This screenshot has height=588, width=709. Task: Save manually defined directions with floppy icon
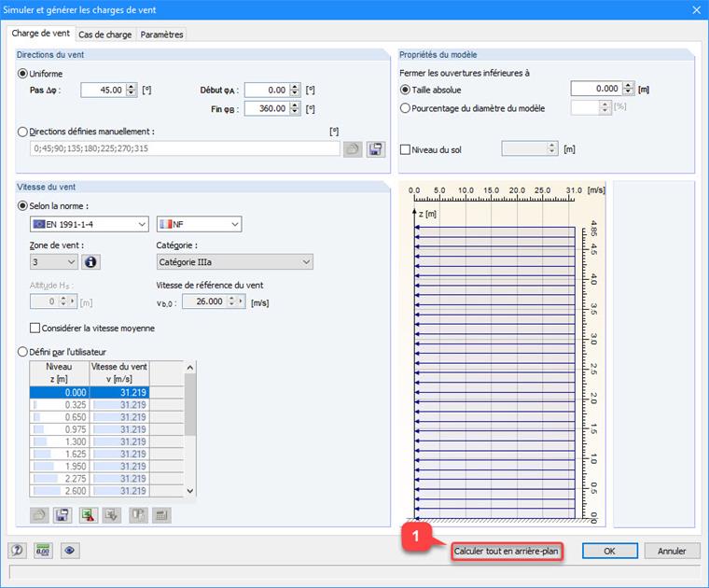376,148
